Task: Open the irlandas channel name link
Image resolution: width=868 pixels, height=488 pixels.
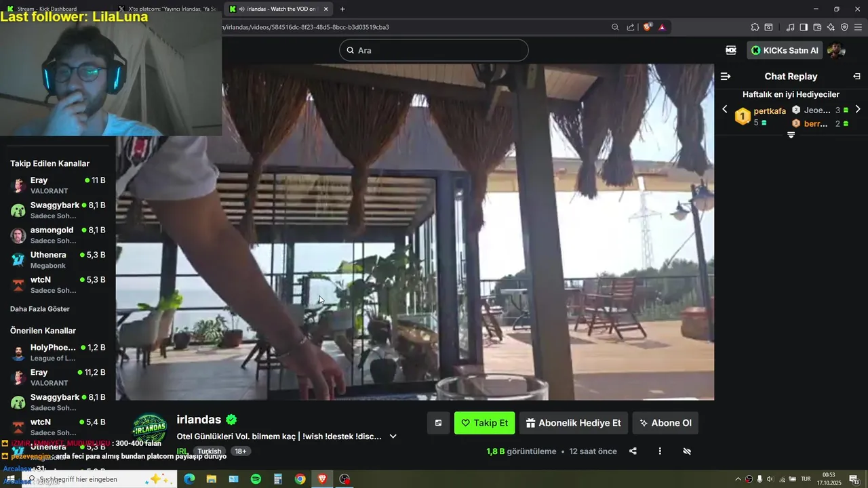Action: point(199,420)
